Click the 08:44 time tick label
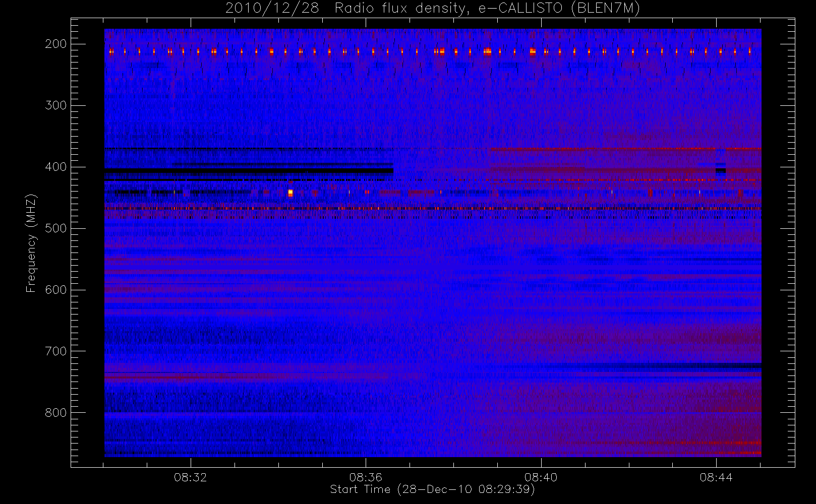 716,477
